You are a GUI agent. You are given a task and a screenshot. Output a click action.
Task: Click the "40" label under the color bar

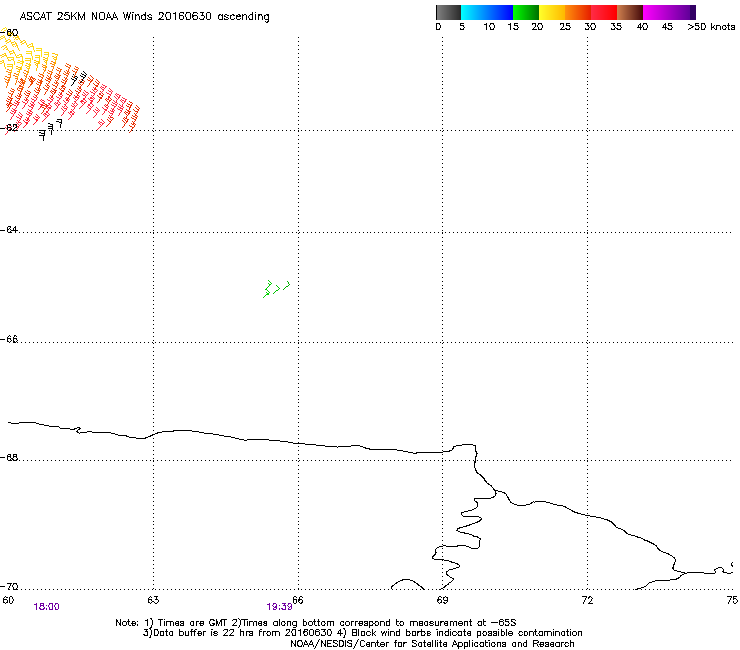(x=642, y=27)
